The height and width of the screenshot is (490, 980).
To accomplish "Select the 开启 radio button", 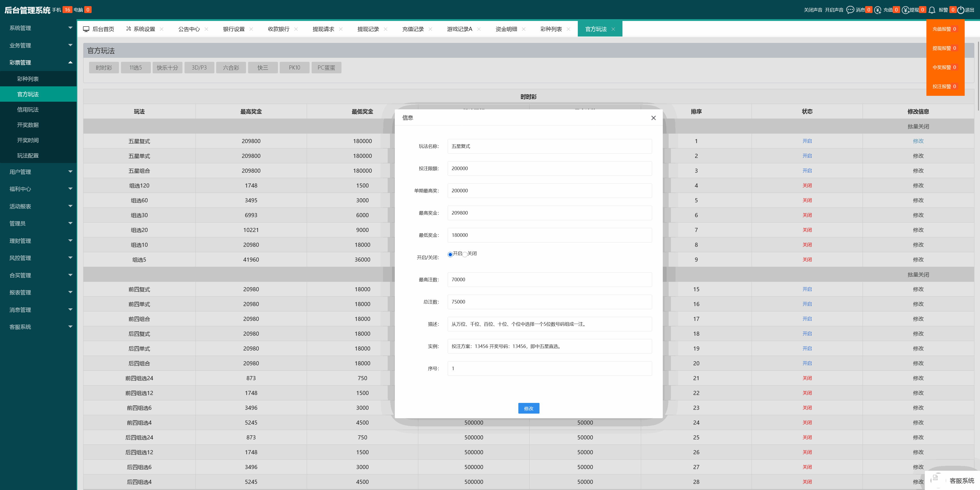I will point(450,254).
